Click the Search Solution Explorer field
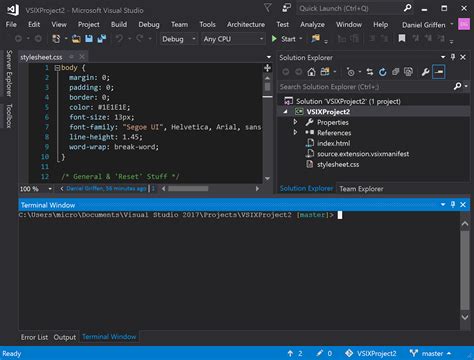This screenshot has height=360, width=474. 365,87
